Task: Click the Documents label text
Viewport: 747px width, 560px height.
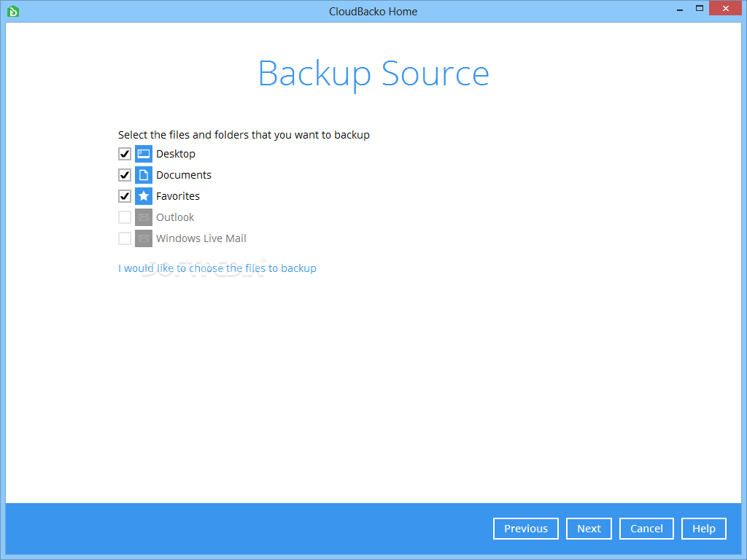Action: (184, 175)
